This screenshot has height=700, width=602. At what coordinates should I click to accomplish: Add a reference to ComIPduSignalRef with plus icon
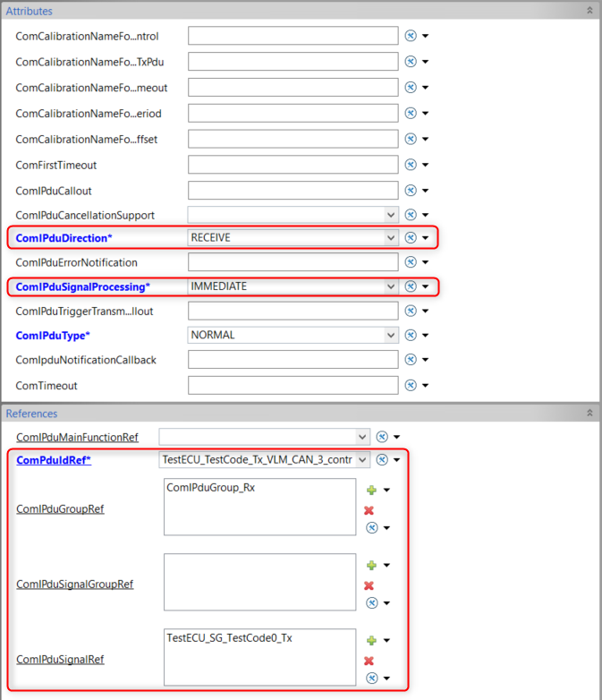(371, 641)
